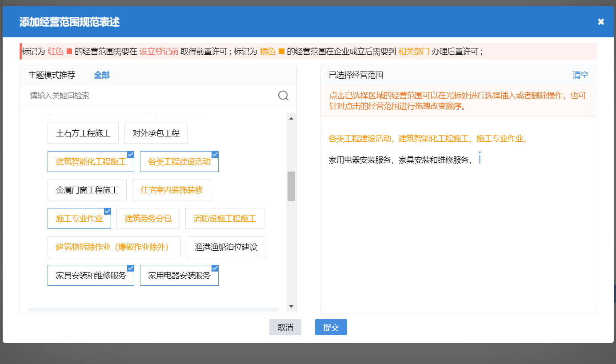This screenshot has height=364, width=616.
Task: Close the dialog with the X icon
Action: [601, 21]
